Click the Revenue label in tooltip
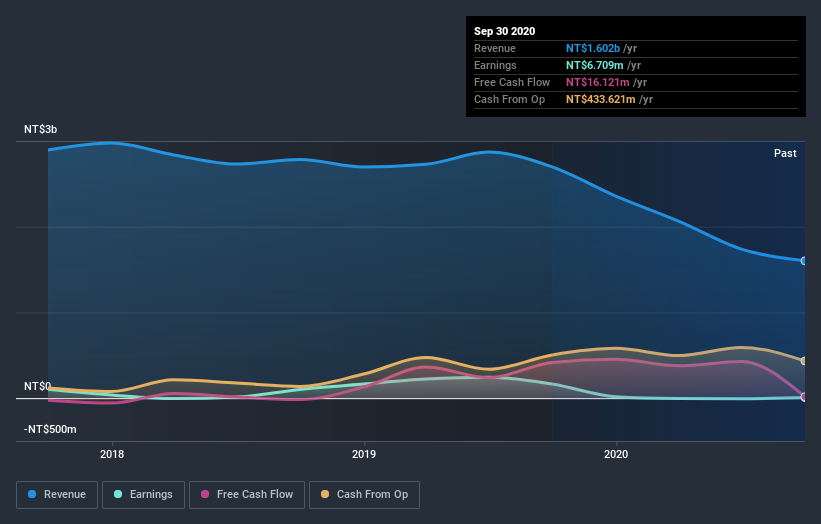This screenshot has height=524, width=821. (x=495, y=48)
